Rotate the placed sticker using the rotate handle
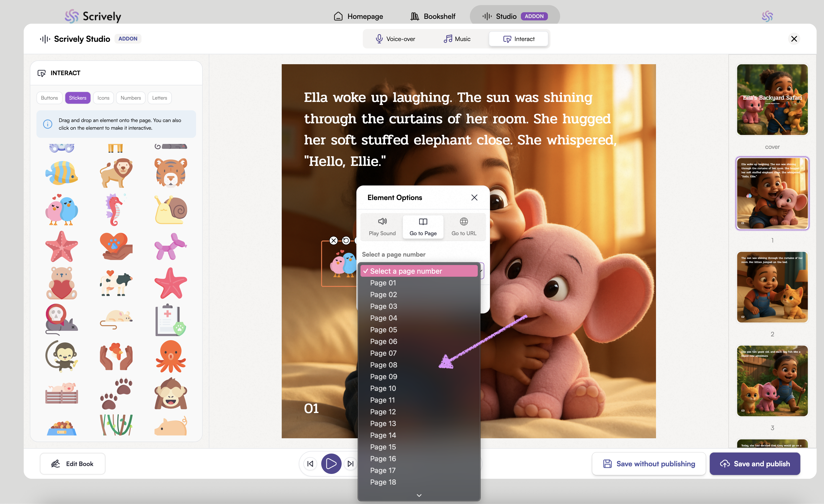Screen dimensions: 824x504 pos(346,241)
